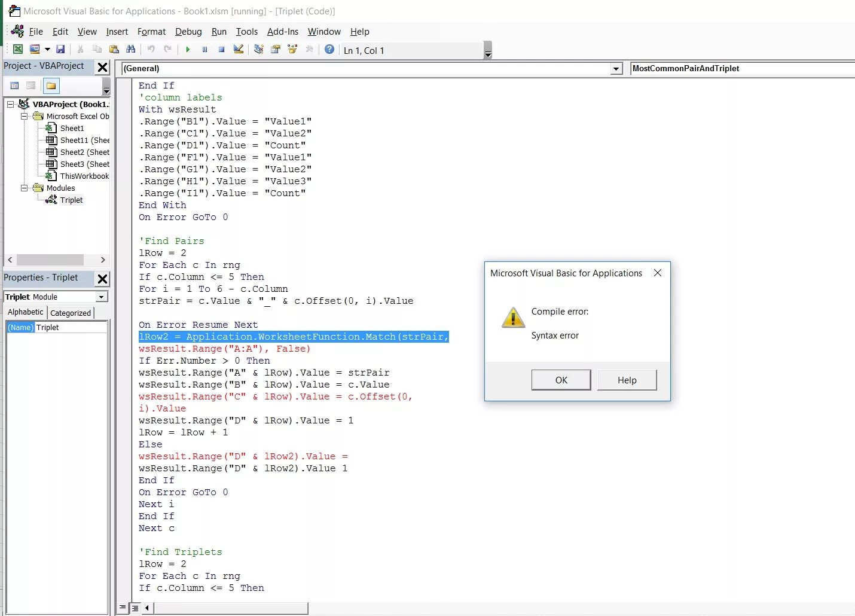Open the Object Browser icon
The image size is (855, 616).
292,50
